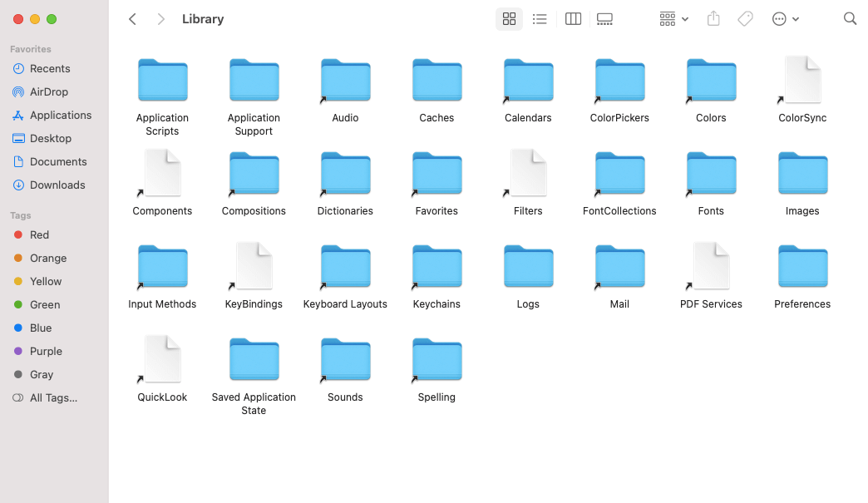Navigate forward with the forward arrow
Screen dimensions: 868x503
point(160,18)
